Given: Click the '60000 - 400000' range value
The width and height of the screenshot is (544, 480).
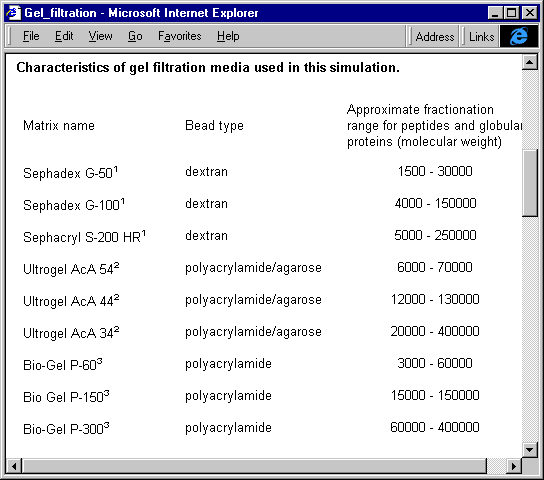Looking at the screenshot, I should click(435, 427).
